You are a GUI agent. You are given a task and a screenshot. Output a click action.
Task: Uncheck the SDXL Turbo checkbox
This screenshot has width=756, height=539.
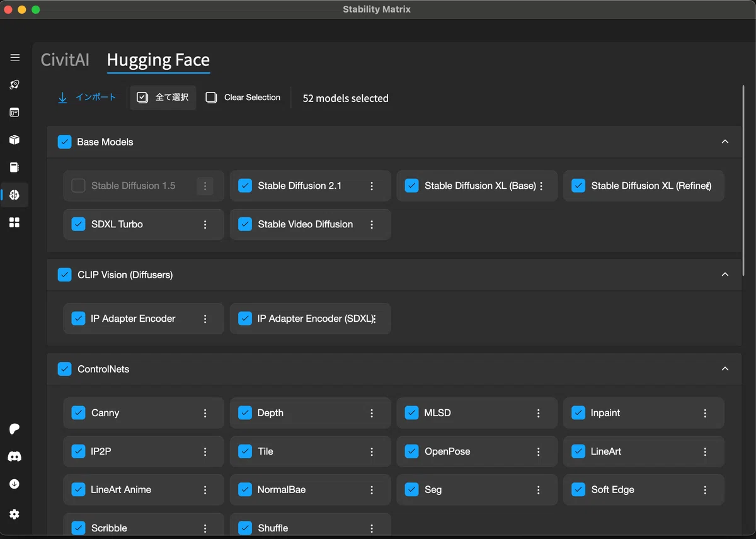pos(78,224)
